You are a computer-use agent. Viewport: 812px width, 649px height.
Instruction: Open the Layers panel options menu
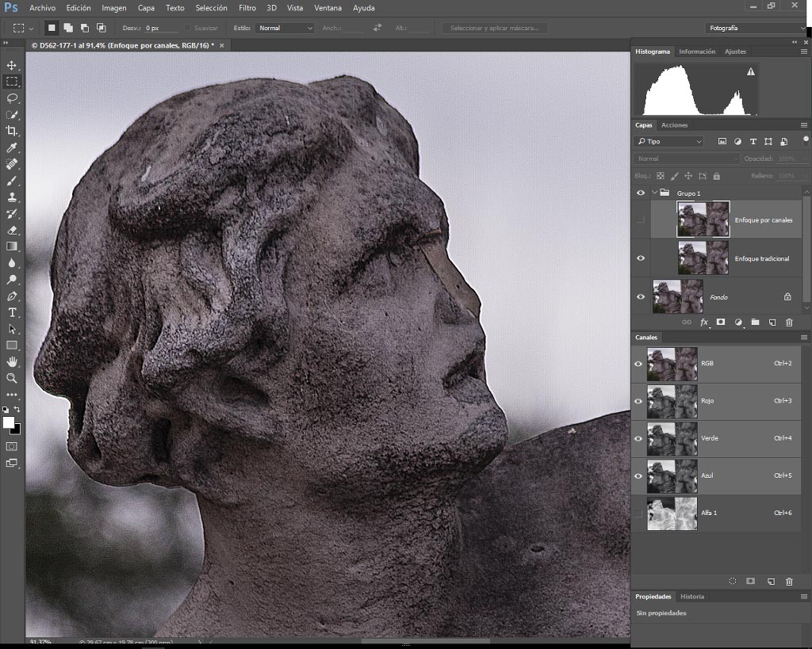coord(804,125)
